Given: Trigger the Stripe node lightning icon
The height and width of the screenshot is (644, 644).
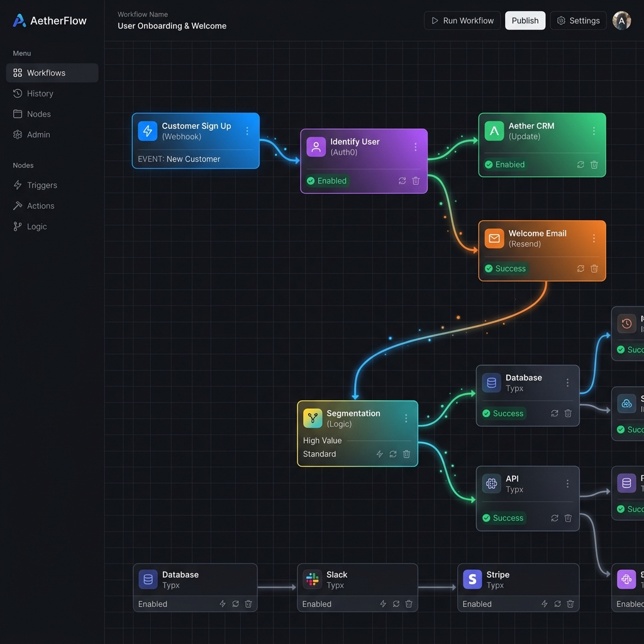Looking at the screenshot, I should coord(544,604).
